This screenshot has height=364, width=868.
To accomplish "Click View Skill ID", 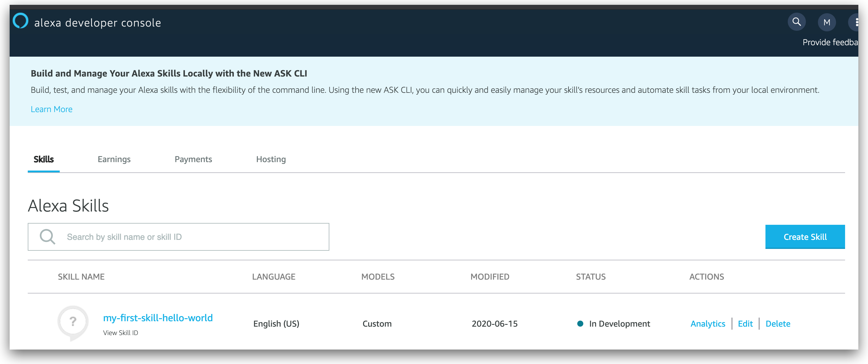I will [121, 333].
